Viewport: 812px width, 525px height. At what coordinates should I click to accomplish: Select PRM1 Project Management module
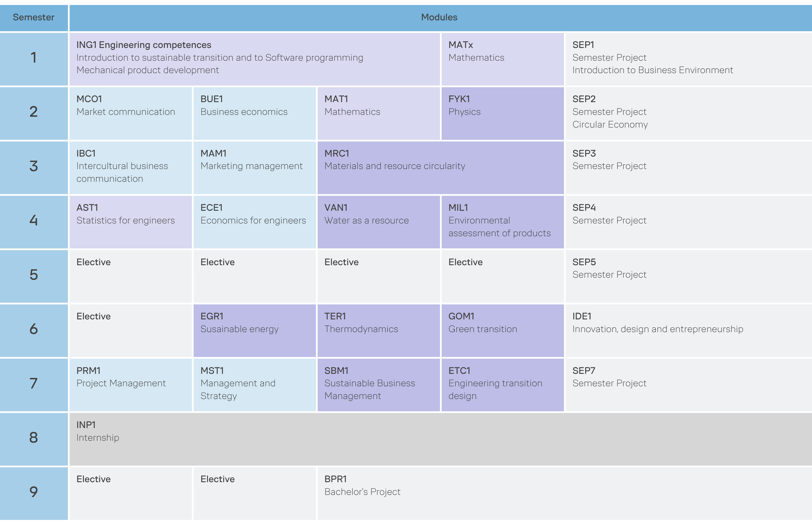pos(130,385)
